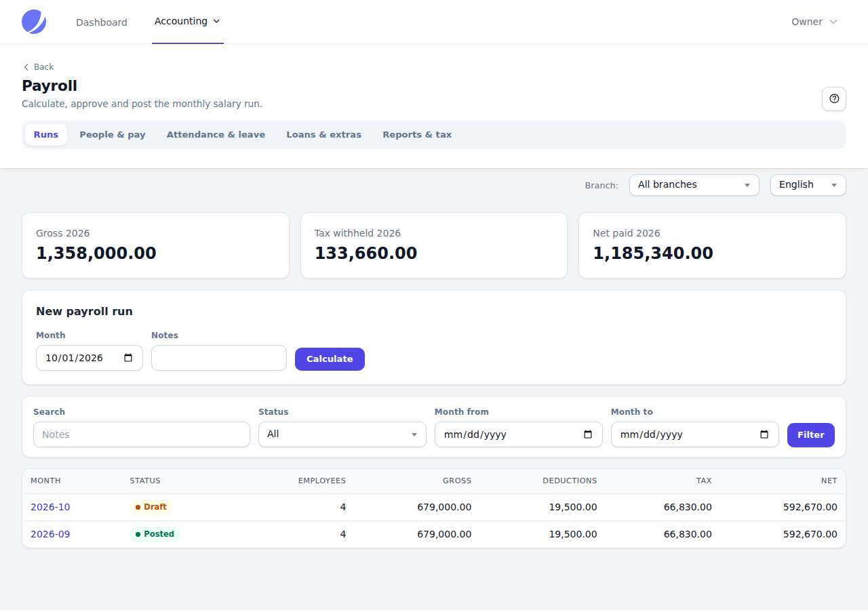Click the Posted status badge

[x=155, y=534]
